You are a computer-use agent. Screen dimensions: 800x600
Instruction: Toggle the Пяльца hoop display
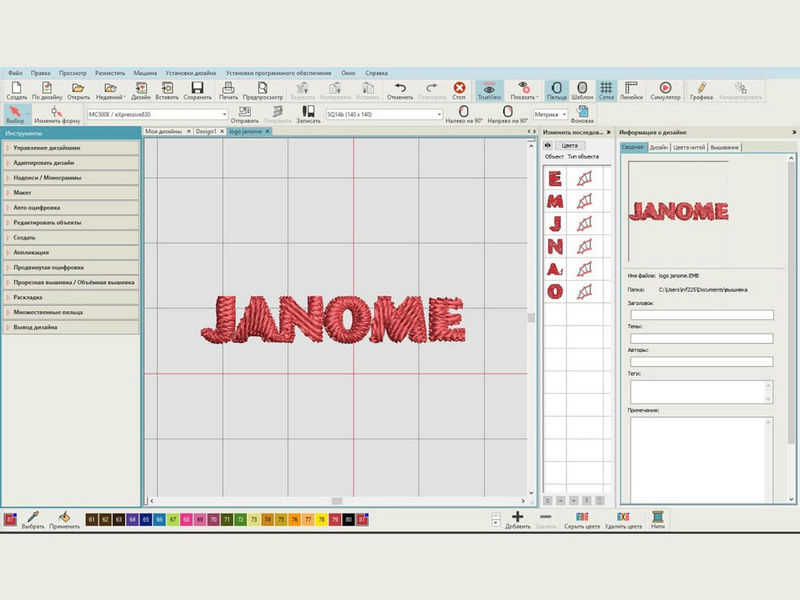557,90
